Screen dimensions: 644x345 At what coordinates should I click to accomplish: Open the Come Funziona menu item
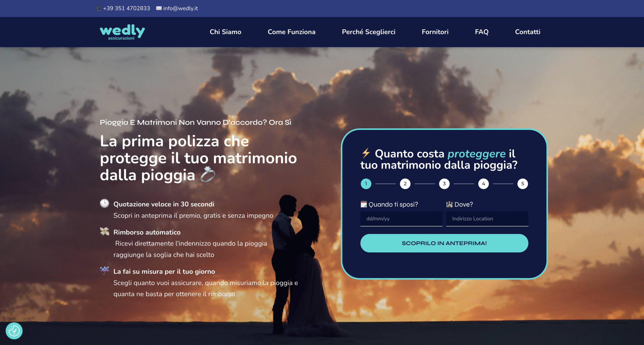point(292,32)
